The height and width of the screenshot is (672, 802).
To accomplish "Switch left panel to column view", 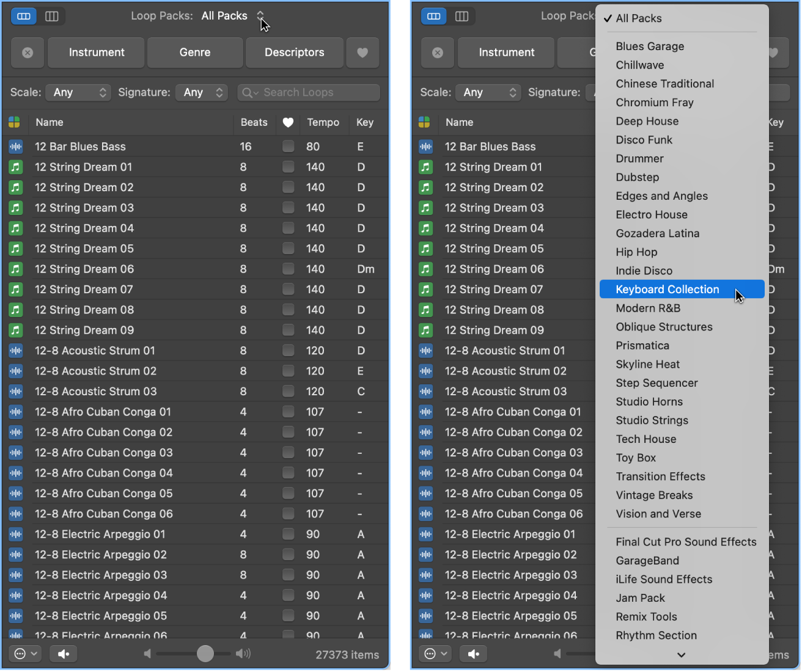I will pos(52,16).
